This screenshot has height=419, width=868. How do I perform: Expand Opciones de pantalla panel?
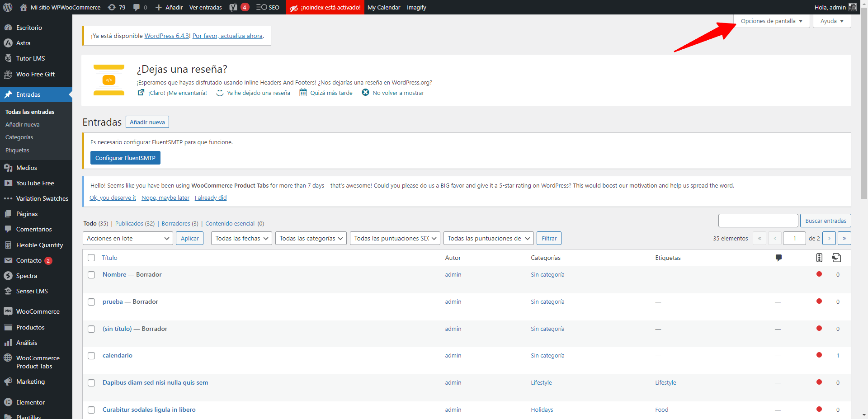pos(772,21)
